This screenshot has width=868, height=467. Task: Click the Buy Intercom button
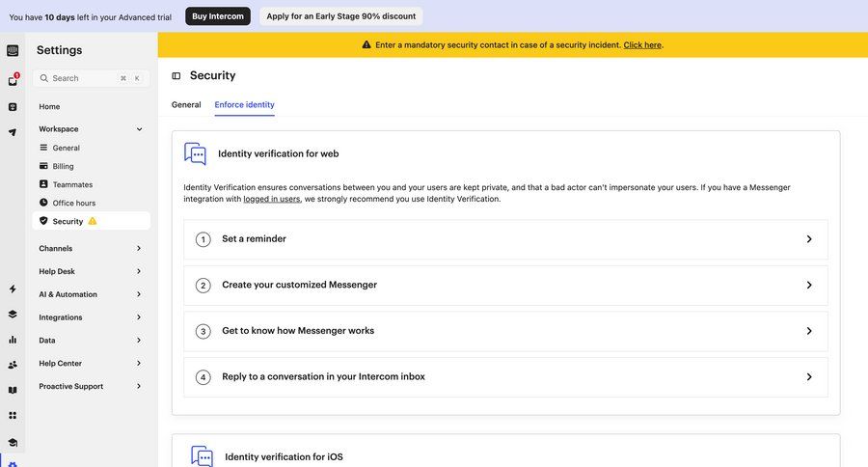click(x=218, y=16)
